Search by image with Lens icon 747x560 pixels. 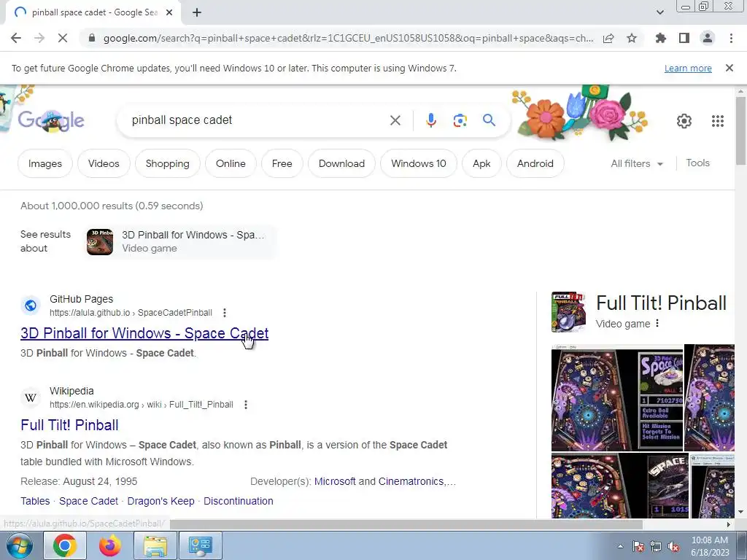(x=460, y=120)
